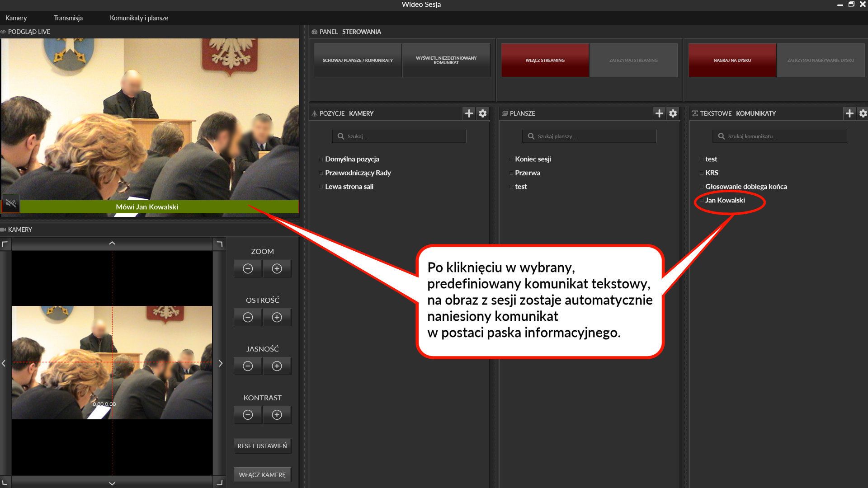
Task: Increase brightness with plus button
Action: 277,366
